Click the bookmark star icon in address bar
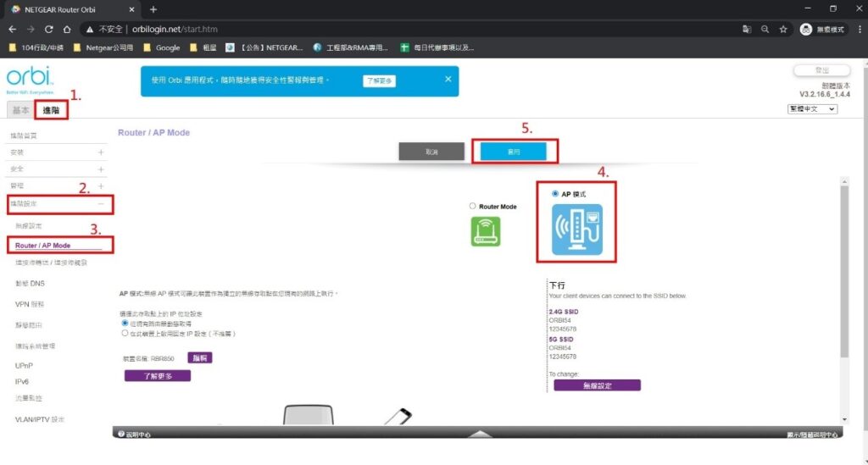 (783, 29)
